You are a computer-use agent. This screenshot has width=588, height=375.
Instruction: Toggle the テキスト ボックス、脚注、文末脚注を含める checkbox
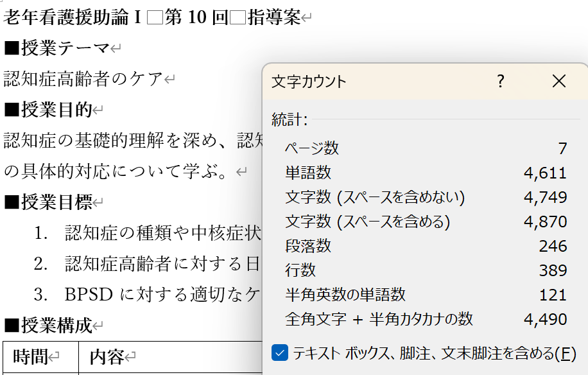280,353
